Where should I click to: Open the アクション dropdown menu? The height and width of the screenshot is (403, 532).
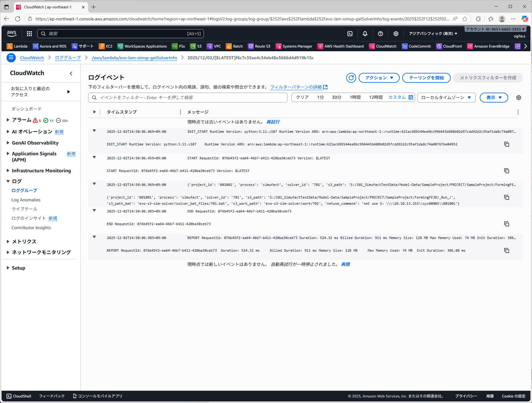pos(379,78)
